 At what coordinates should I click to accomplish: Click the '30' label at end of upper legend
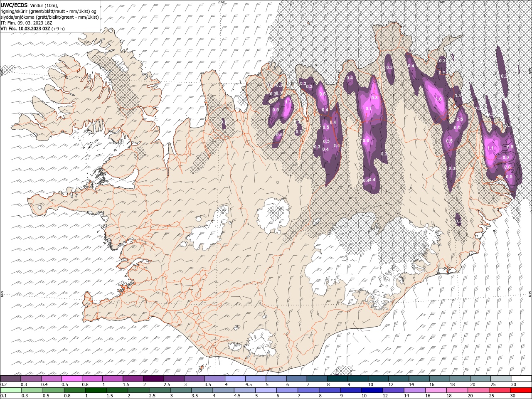(513, 384)
